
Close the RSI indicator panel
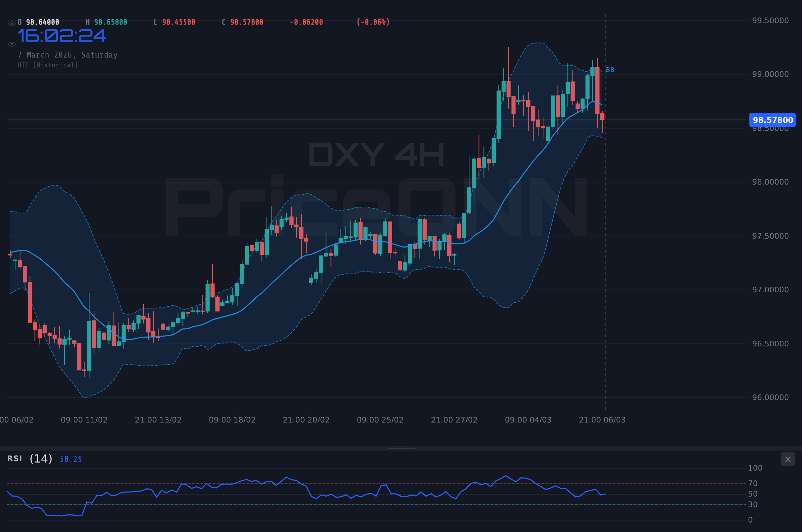(788, 459)
